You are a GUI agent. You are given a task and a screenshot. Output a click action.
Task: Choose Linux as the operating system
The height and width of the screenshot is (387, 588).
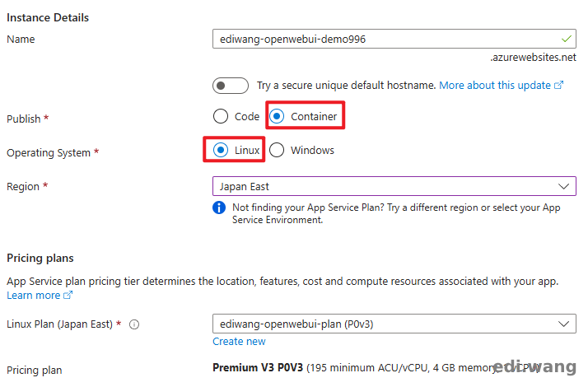(x=220, y=150)
